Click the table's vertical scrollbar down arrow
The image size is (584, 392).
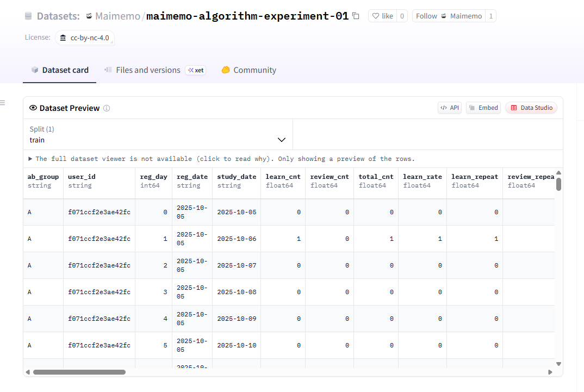click(x=558, y=364)
